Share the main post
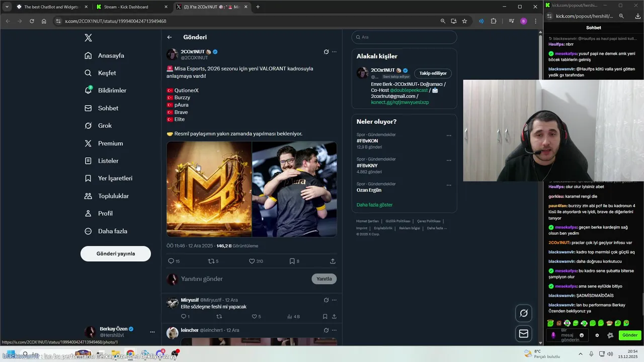644x362 pixels. (x=333, y=261)
